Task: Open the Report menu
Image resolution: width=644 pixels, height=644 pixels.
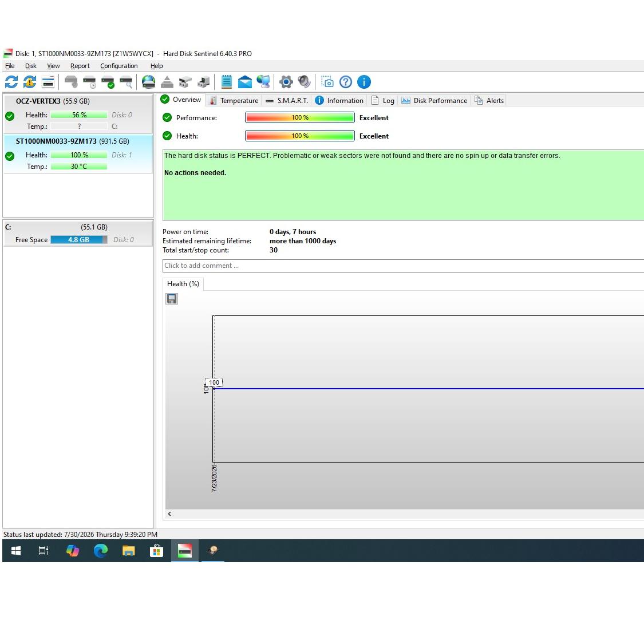Action: [80, 66]
